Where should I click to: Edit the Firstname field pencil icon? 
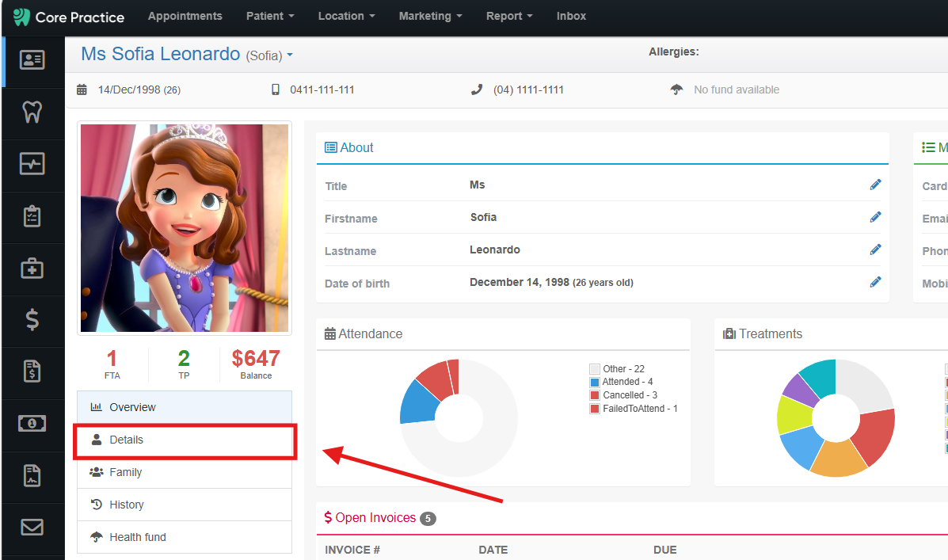tap(875, 217)
